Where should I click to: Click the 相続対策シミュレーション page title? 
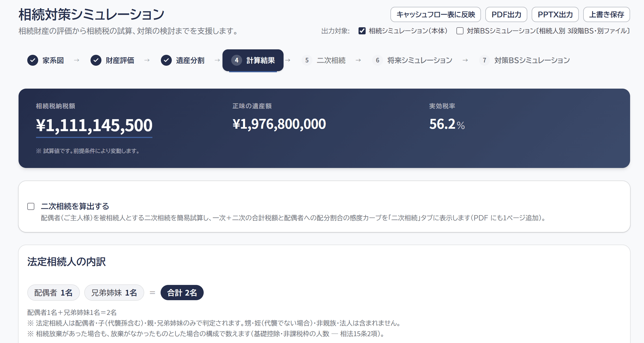[x=92, y=15]
